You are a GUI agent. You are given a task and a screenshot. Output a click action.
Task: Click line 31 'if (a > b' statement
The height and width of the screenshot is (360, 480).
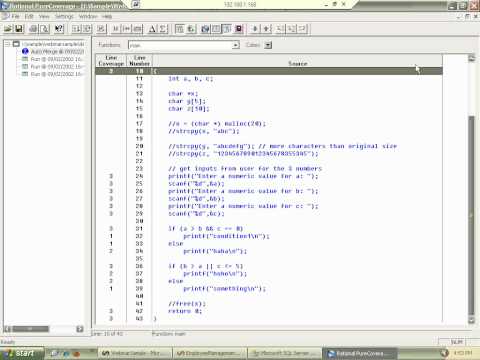(206, 229)
